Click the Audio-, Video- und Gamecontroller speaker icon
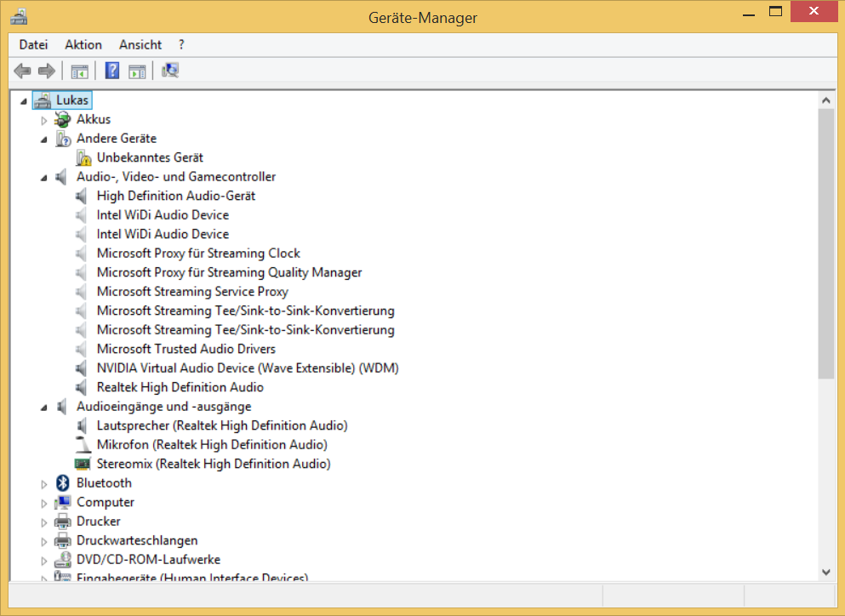 point(62,177)
